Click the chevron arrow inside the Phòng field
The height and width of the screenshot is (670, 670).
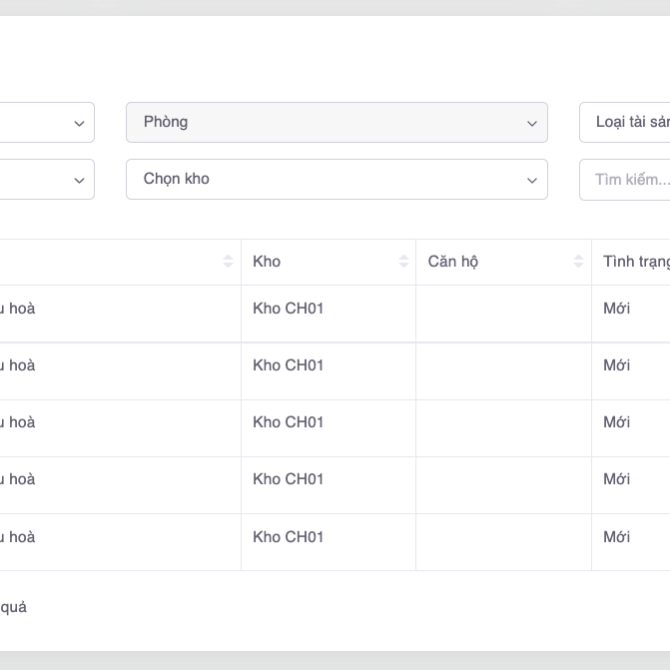click(x=531, y=123)
